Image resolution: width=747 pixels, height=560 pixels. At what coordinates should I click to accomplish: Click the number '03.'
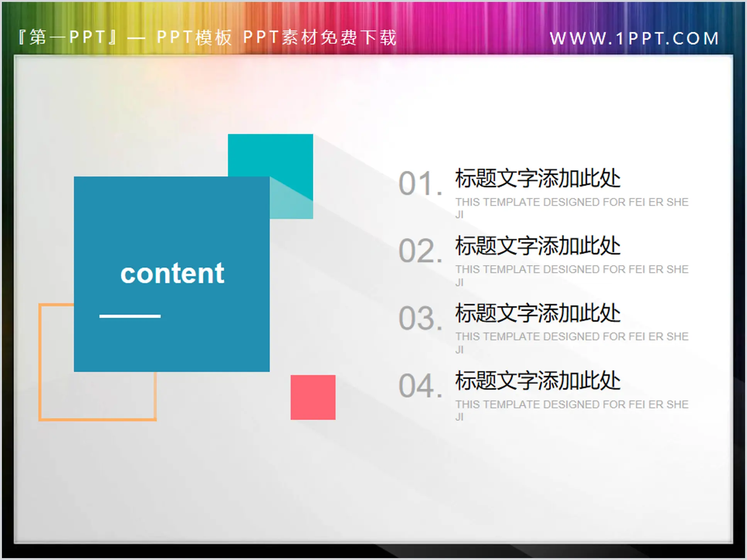point(420,319)
